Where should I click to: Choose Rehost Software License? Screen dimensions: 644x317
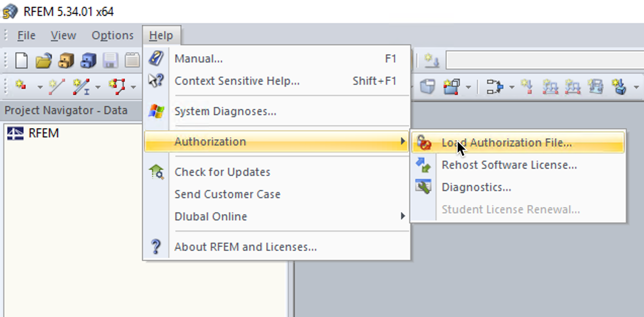[509, 165]
